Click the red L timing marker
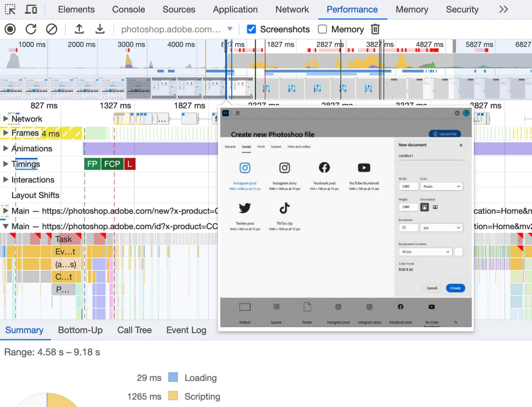Viewport: 532px width, 407px height. (x=130, y=164)
